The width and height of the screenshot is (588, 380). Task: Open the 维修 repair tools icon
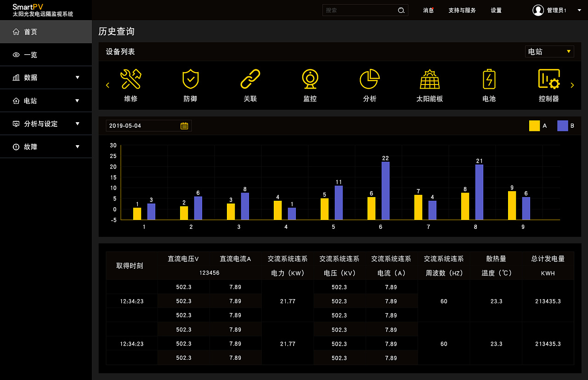click(131, 79)
